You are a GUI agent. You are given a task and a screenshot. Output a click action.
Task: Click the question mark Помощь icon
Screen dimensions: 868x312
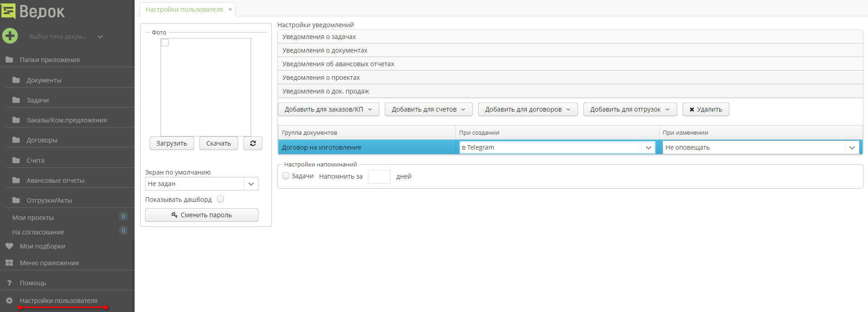click(x=9, y=283)
